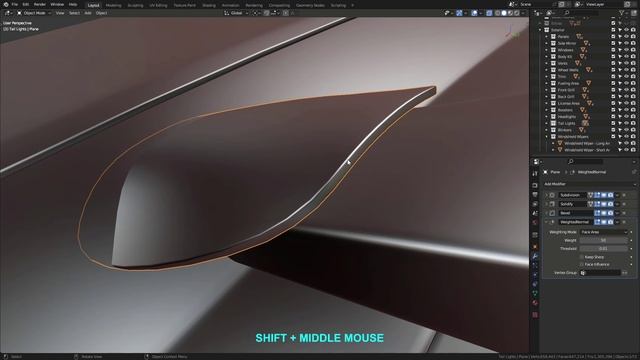The width and height of the screenshot is (640, 360).
Task: Open the Tool properties tab icon
Action: (x=535, y=174)
